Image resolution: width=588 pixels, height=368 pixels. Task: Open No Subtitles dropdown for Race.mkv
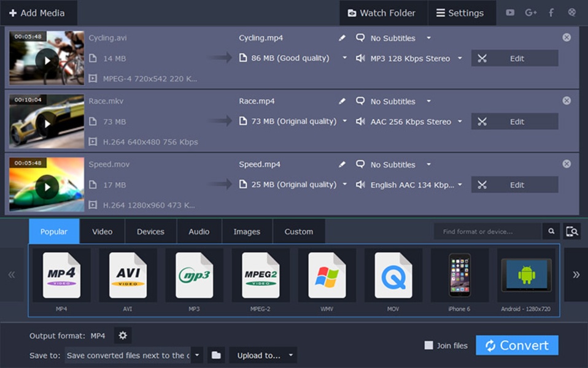click(x=428, y=101)
